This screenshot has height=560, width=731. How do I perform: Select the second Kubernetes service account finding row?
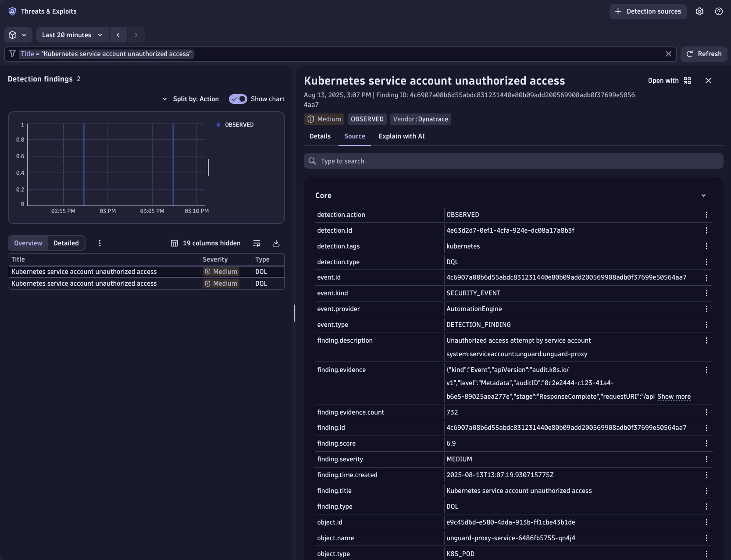[146, 284]
